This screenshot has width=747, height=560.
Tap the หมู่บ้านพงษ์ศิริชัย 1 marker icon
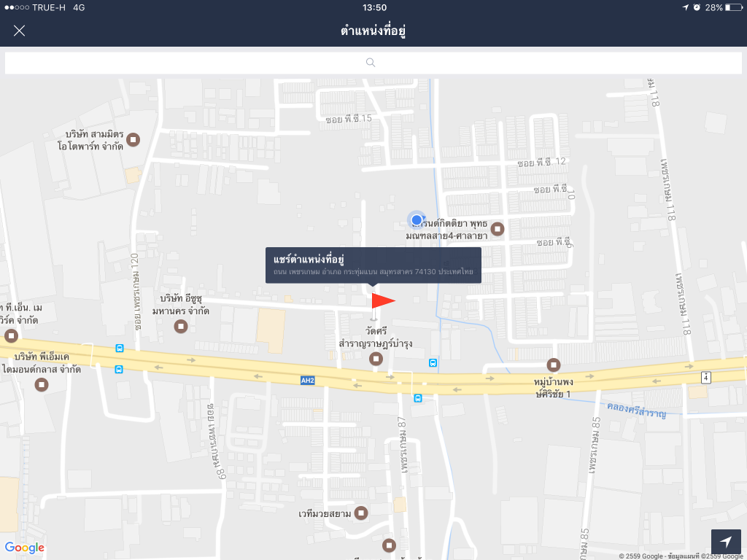point(554,365)
